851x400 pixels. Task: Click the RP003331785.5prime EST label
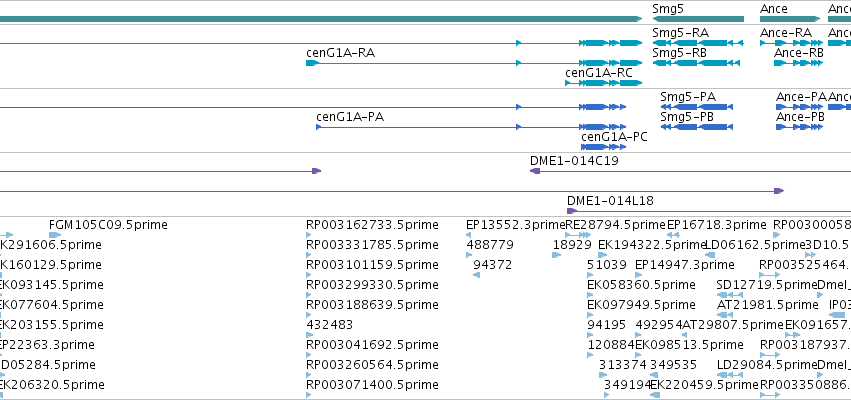[372, 245]
